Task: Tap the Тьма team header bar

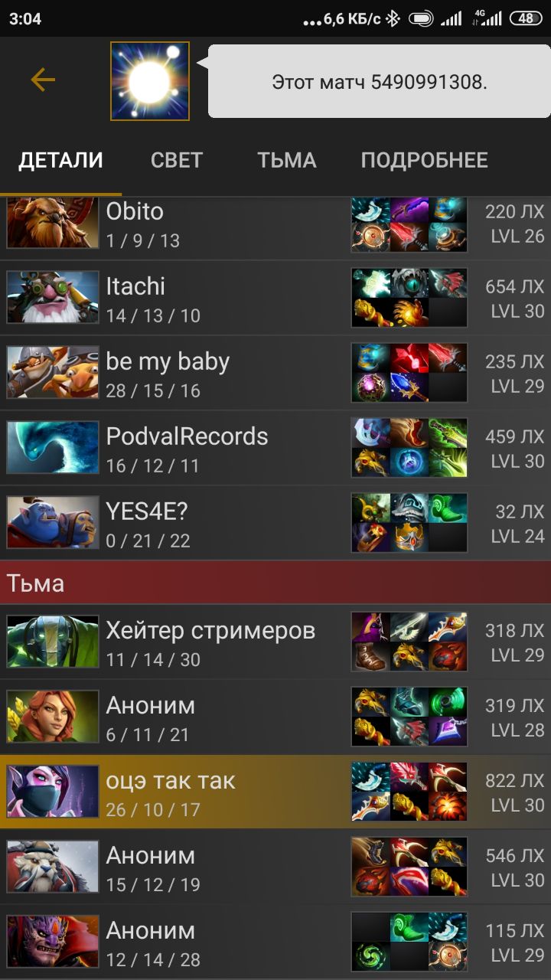Action: click(275, 583)
